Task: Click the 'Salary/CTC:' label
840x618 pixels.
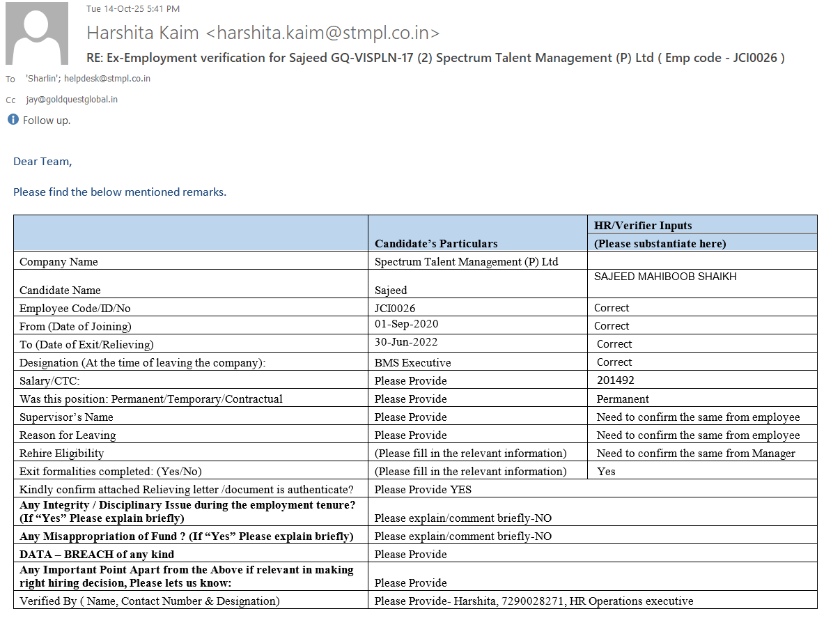Action: coord(49,380)
